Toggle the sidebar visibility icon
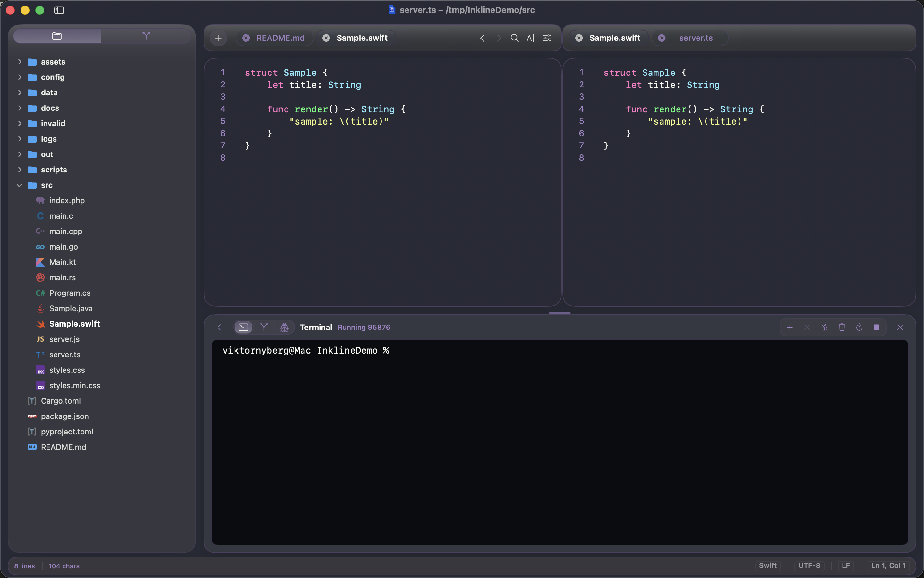 point(59,10)
